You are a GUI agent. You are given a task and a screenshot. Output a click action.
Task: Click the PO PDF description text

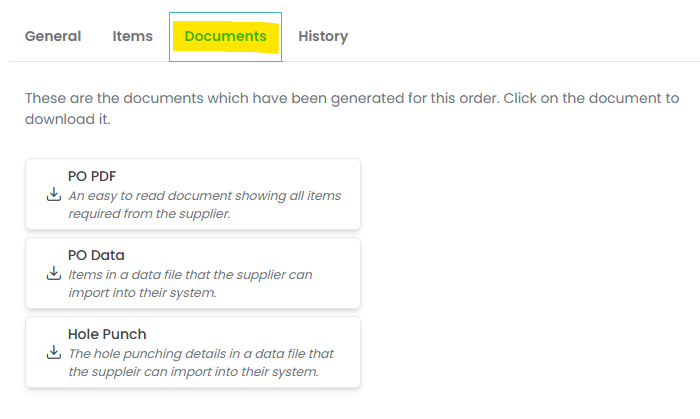tap(204, 204)
